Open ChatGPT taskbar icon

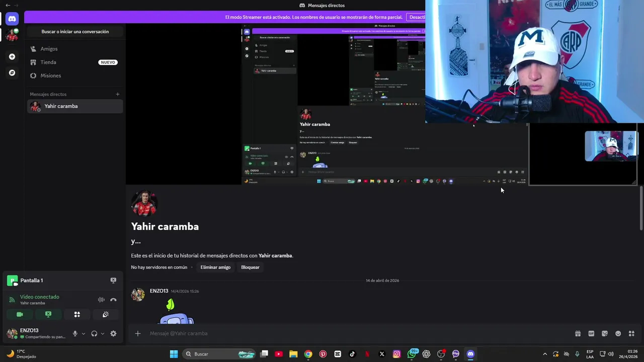click(426, 354)
